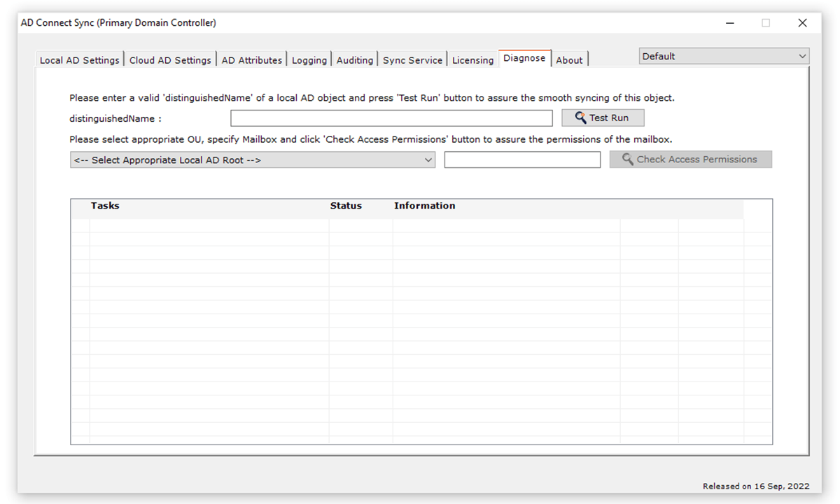Viewport: 840px width, 504px height.
Task: Open the AD Attributes tab
Action: (x=252, y=59)
